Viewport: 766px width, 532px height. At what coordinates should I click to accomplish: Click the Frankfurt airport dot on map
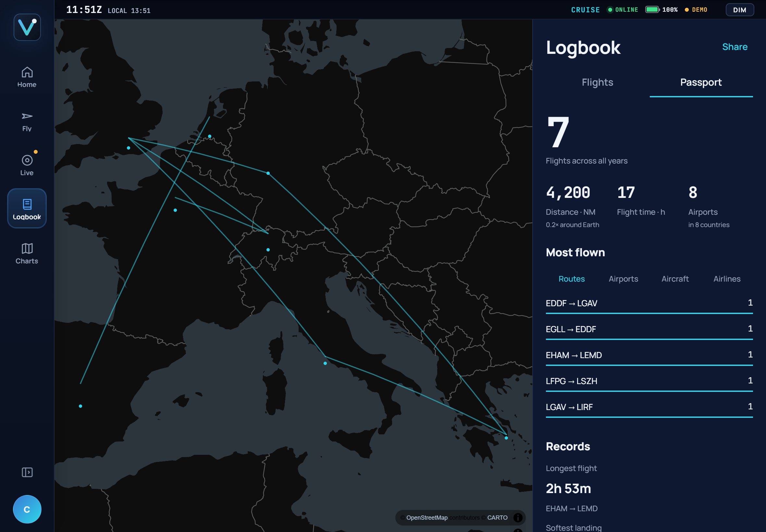click(268, 173)
